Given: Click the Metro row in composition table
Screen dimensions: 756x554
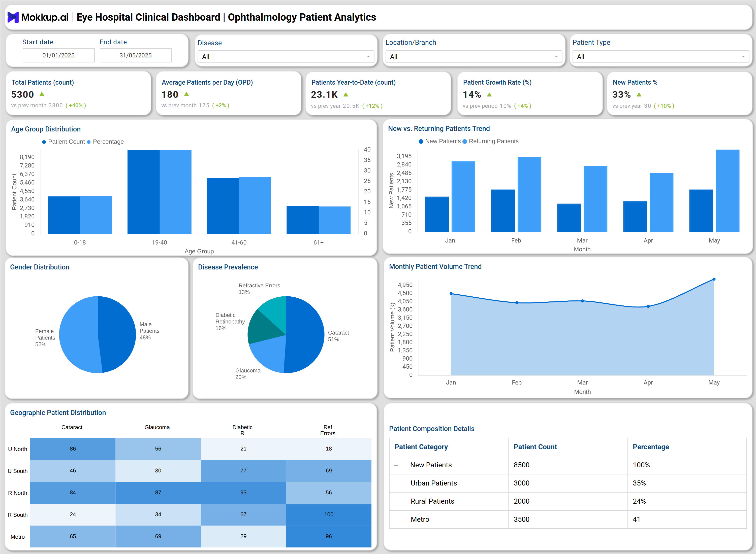Looking at the screenshot, I should click(568, 520).
